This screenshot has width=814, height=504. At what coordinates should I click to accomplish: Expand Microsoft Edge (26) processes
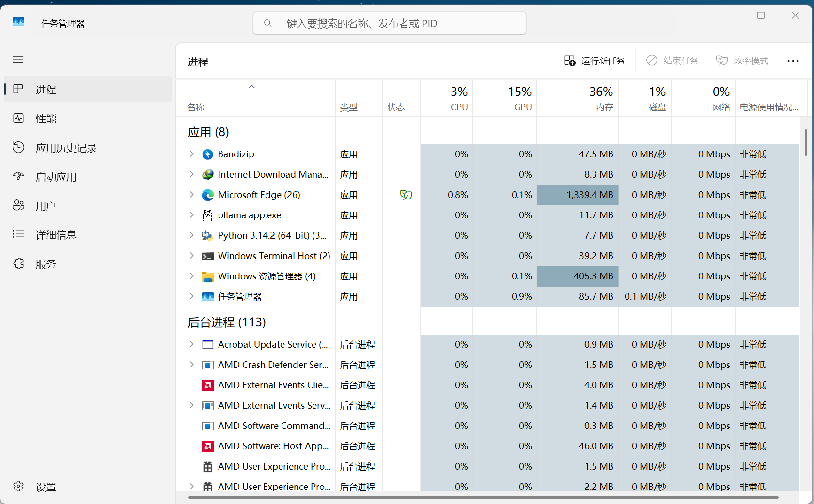192,195
